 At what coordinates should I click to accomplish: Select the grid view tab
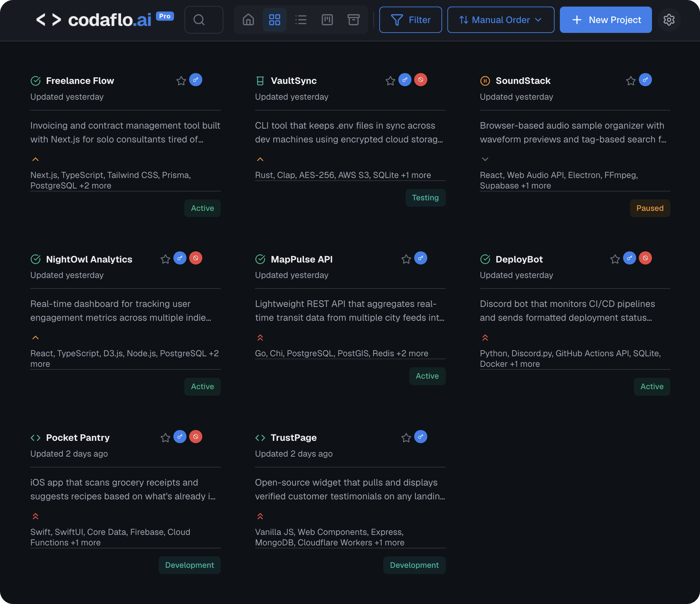point(274,20)
